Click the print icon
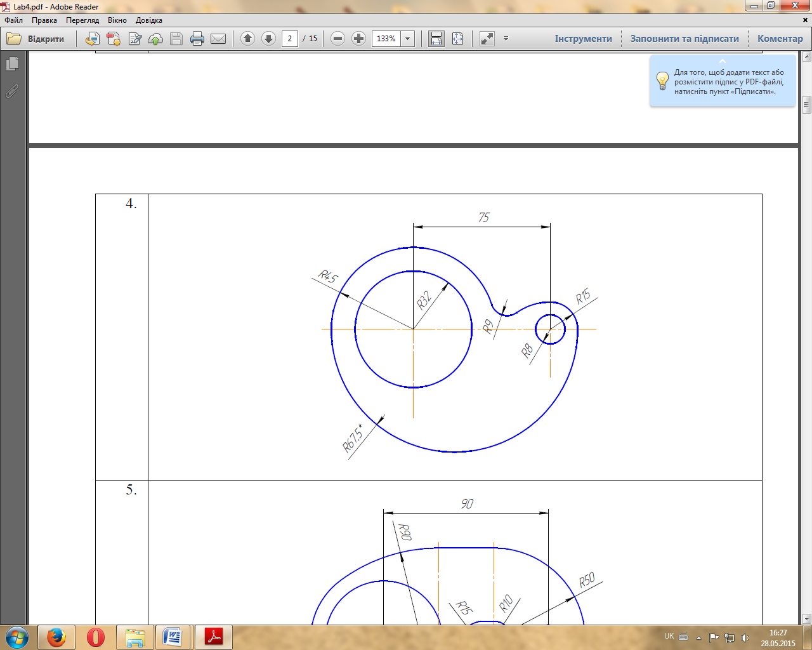The height and width of the screenshot is (650, 812). coord(197,39)
